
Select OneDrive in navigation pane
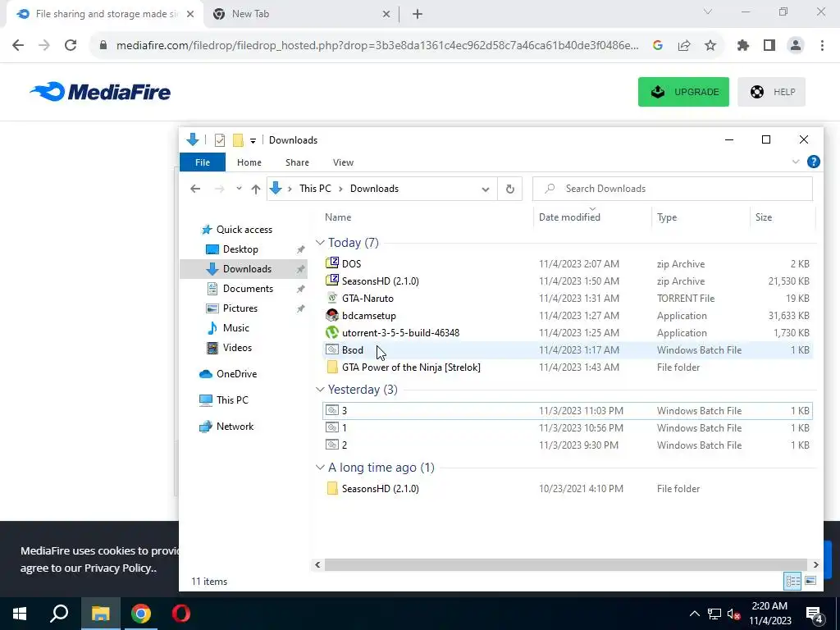click(x=236, y=374)
